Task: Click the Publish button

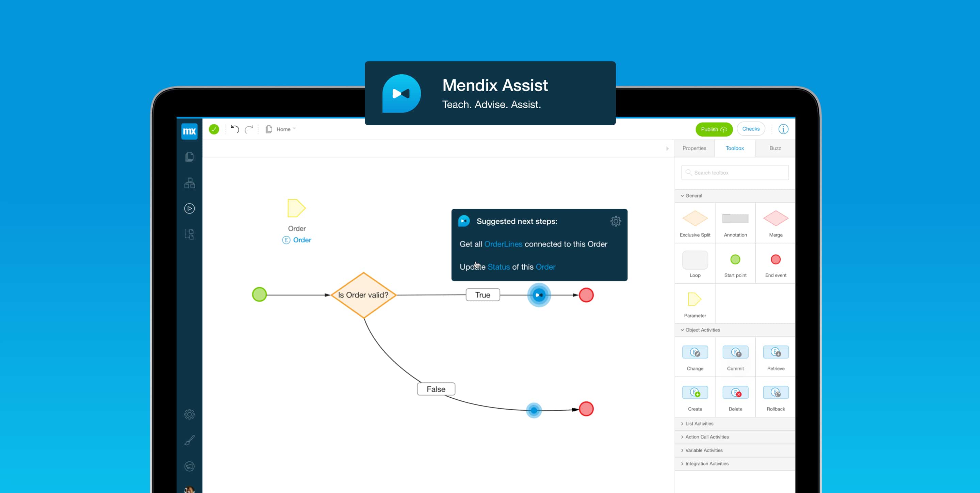Action: [713, 129]
